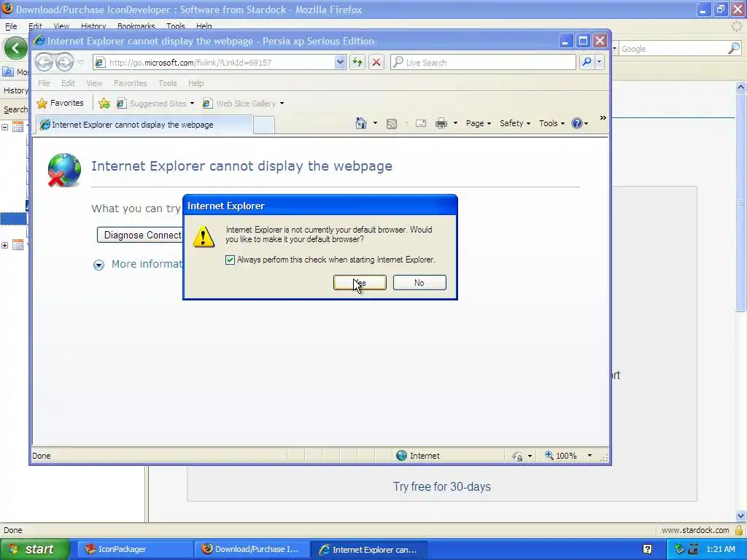Click the command bar overflow chevron

click(603, 117)
